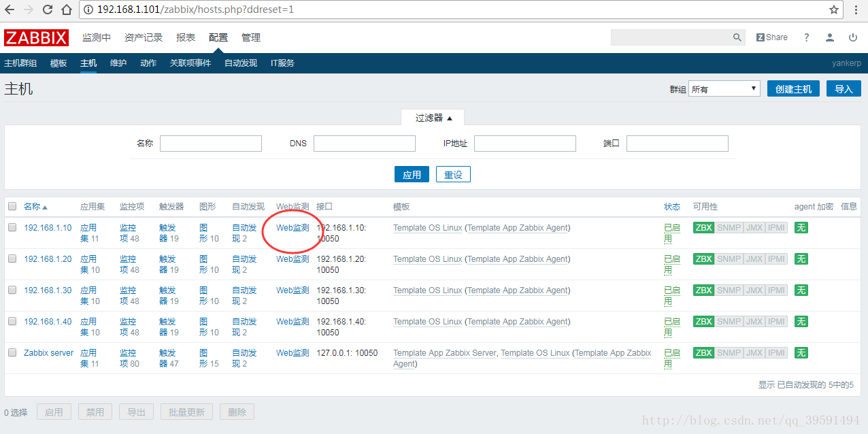Open Template OS Linux for 192.168.1.10
The image size is (868, 434).
coord(427,227)
